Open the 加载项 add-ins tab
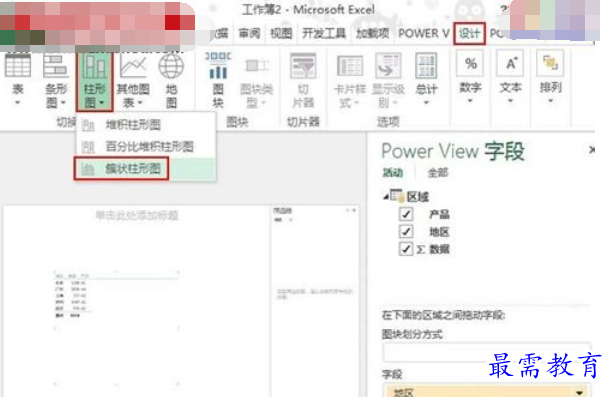The width and height of the screenshot is (610, 397). [x=372, y=34]
